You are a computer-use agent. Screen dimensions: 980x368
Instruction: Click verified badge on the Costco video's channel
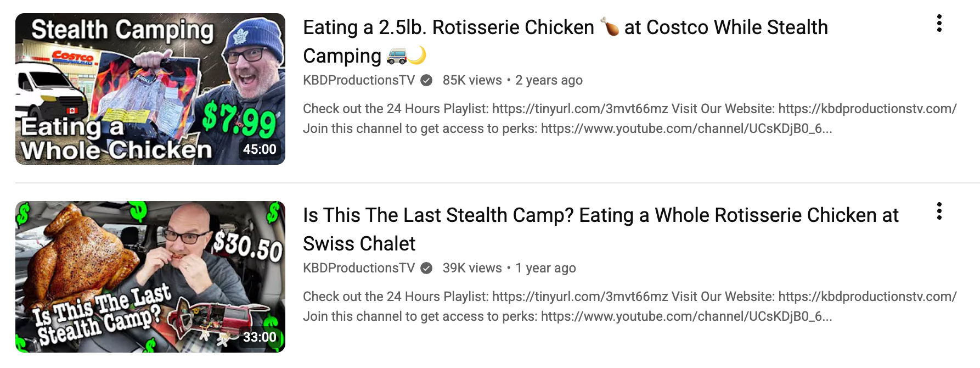426,81
